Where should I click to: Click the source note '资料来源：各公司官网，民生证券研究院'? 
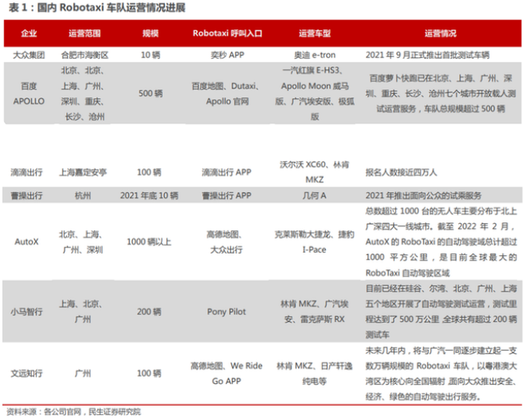coord(73,411)
